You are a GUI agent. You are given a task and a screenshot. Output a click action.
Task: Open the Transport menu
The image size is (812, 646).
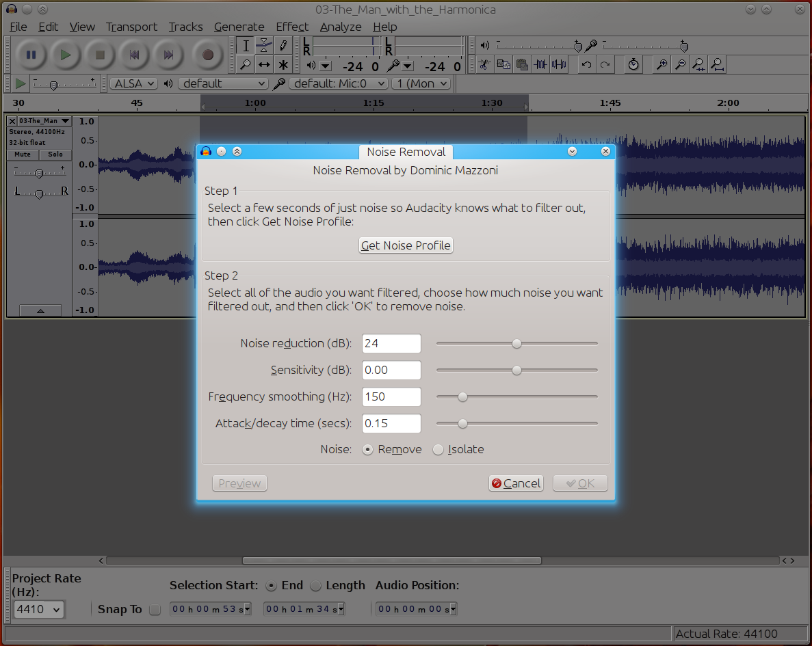pos(131,27)
